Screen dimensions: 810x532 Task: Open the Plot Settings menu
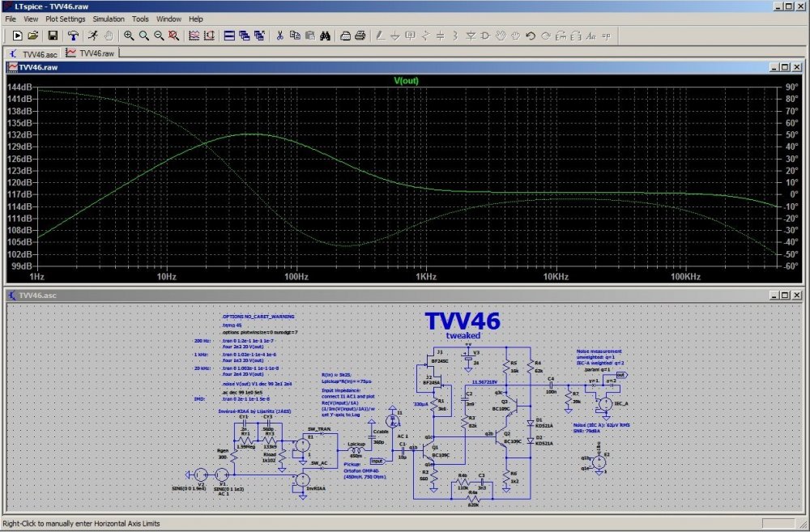tap(66, 18)
